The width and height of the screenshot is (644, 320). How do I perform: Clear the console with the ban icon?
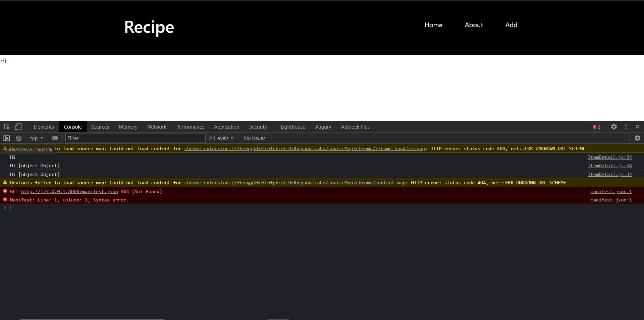pyautogui.click(x=19, y=138)
